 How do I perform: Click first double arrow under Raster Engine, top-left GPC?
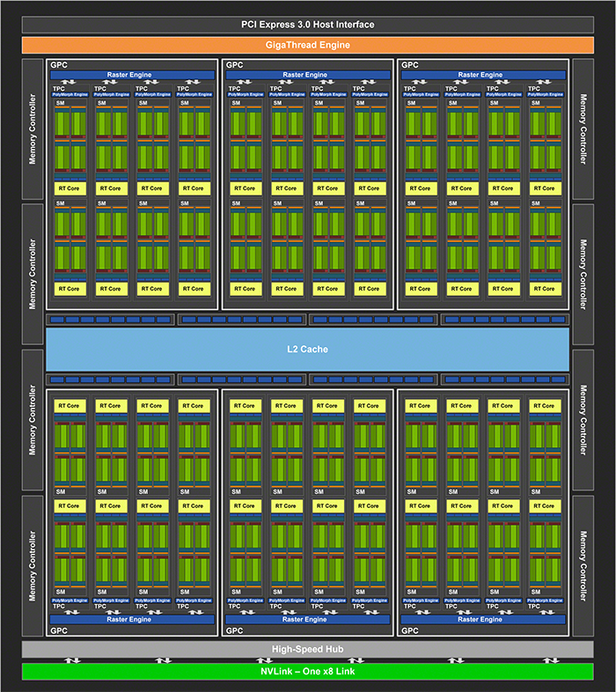coord(68,82)
